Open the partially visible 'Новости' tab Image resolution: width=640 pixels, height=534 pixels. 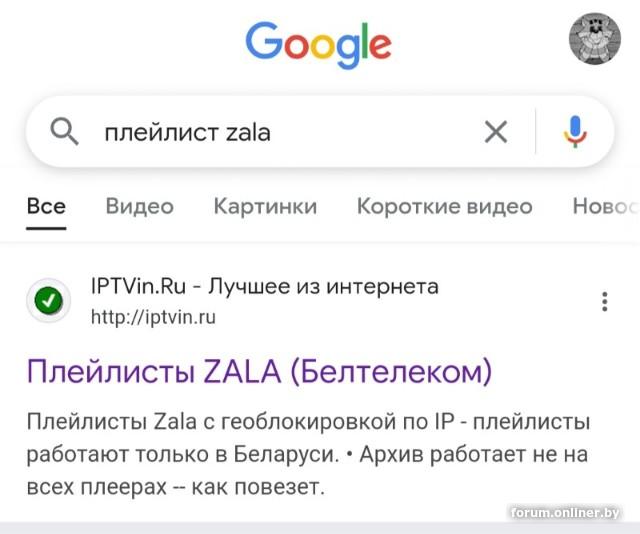[x=606, y=206]
